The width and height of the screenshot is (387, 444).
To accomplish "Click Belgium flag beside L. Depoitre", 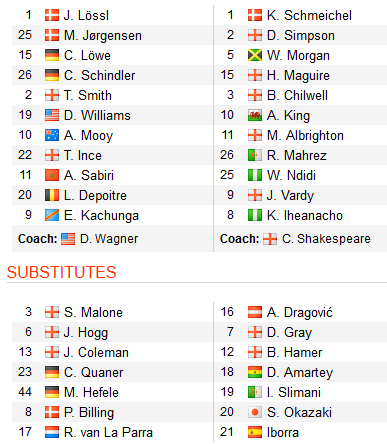I will point(52,195).
